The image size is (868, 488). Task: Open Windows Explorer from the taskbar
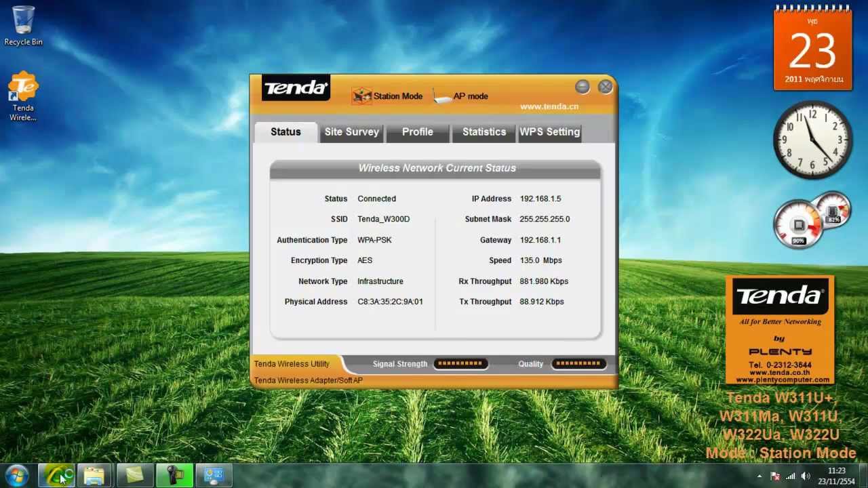click(x=95, y=476)
